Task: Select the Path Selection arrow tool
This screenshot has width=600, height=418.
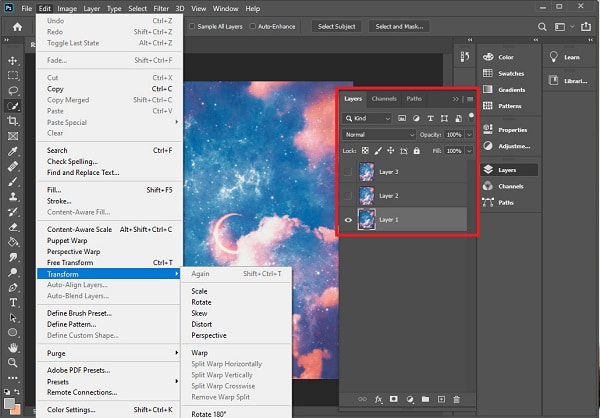Action: [x=13, y=318]
